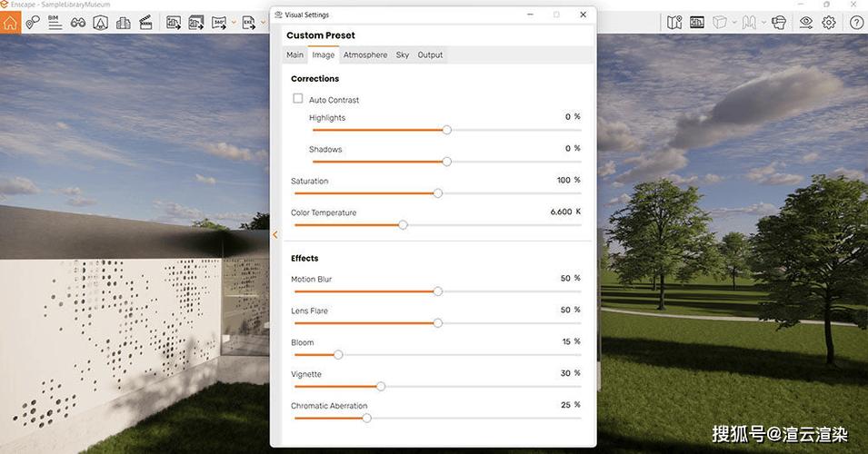Screen dimensions: 868x454
Task: Click the Shadows slider handle
Action: [x=447, y=162]
